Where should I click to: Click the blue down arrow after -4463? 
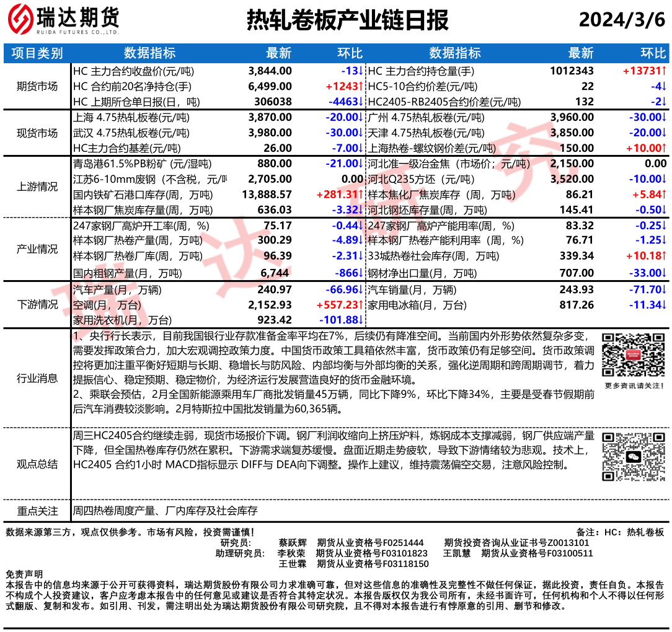click(x=361, y=102)
